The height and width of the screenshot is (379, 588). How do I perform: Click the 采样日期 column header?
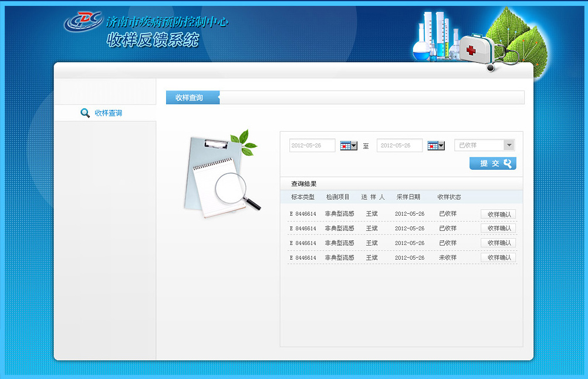click(408, 197)
